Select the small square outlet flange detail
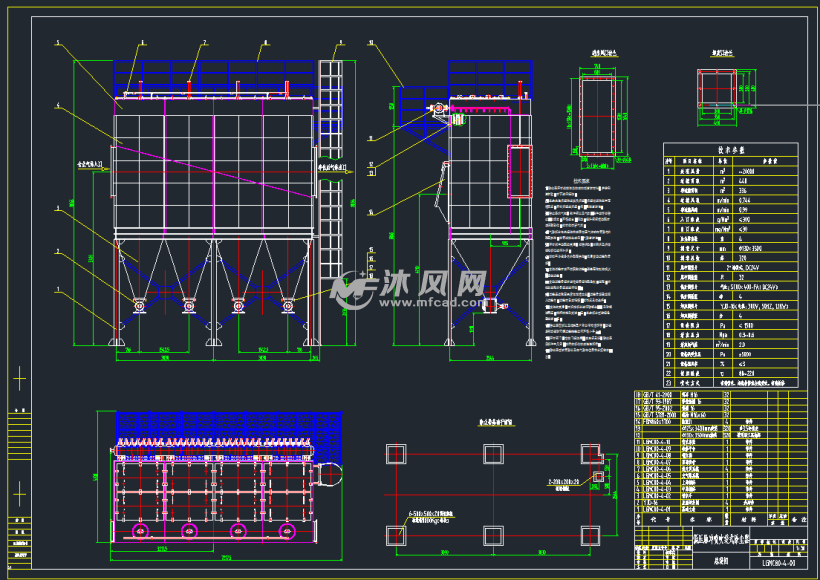This screenshot has height=580, width=820. [x=716, y=88]
